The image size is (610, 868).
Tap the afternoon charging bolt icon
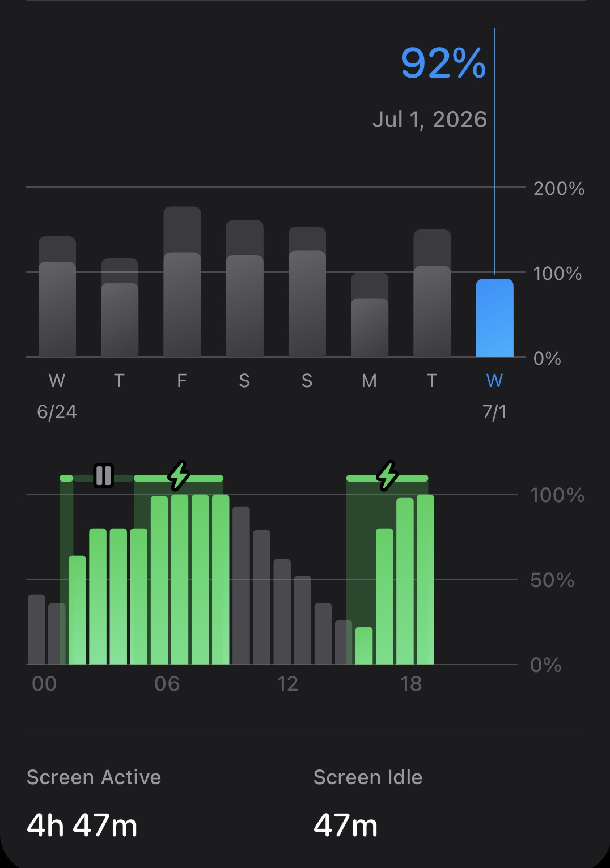coord(388,475)
